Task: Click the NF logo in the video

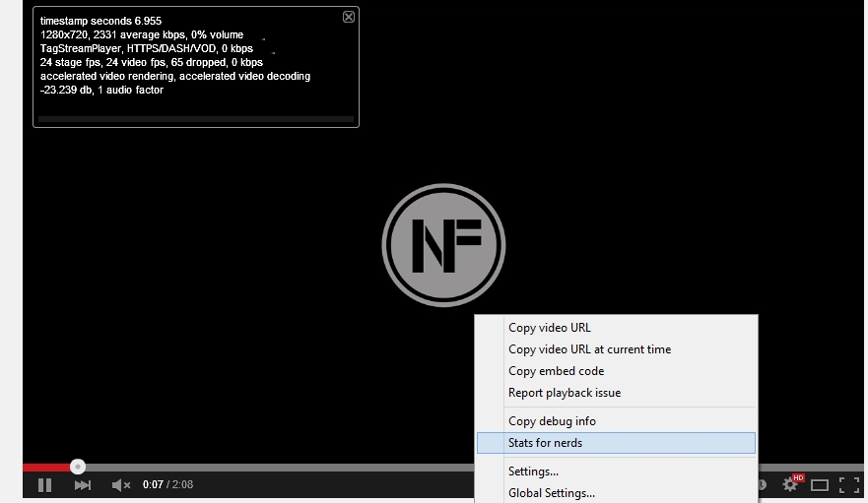Action: pos(443,245)
